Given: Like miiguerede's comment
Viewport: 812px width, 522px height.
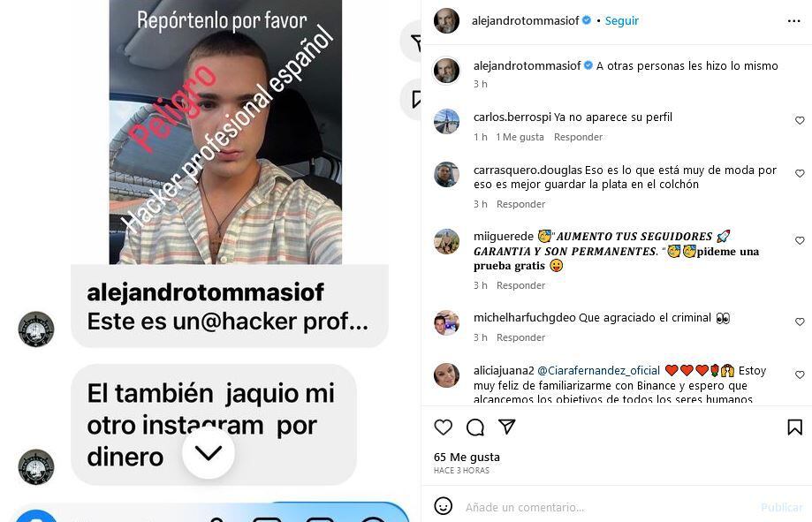Looking at the screenshot, I should (x=800, y=240).
